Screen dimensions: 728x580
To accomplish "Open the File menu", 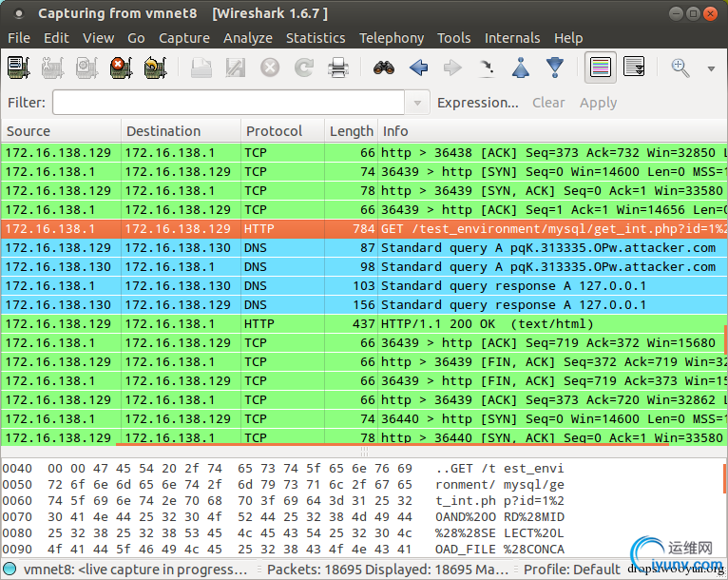I will pos(19,38).
